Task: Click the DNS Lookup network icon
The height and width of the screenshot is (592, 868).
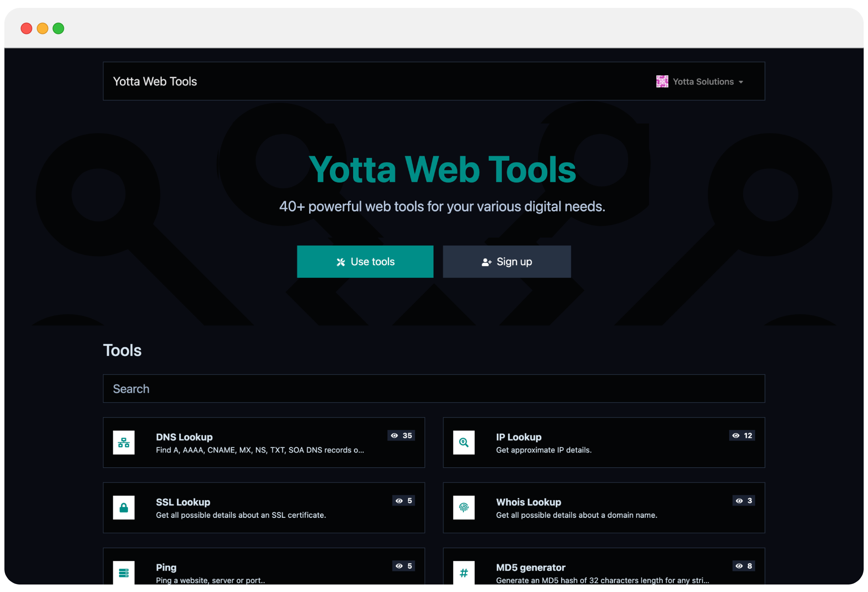Action: (x=123, y=442)
